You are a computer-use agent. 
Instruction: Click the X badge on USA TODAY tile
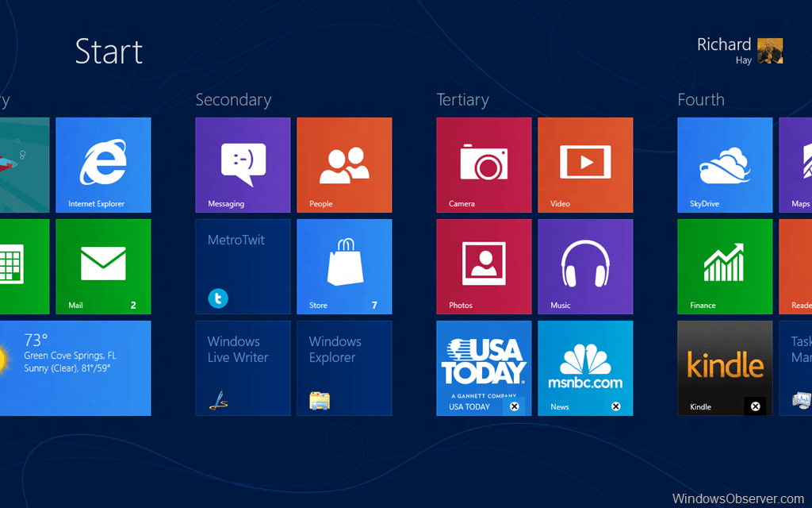[514, 406]
